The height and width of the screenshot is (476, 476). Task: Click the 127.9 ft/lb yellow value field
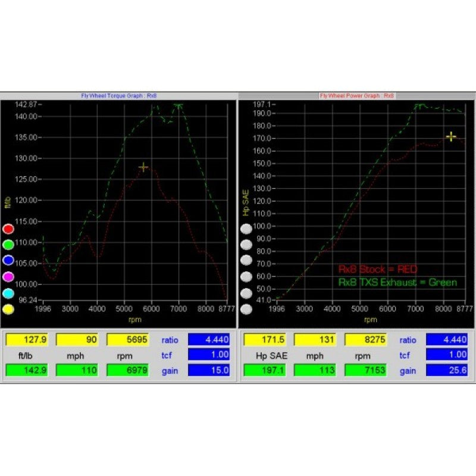[26, 340]
